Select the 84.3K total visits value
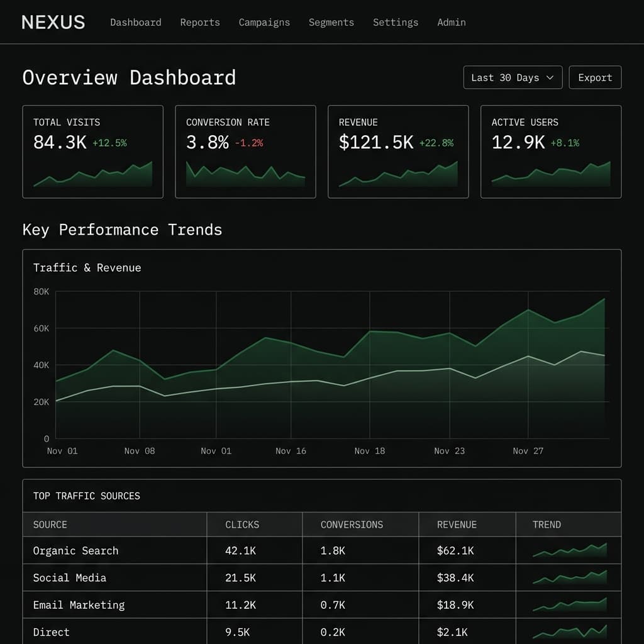Screen dimensions: 644x644 pyautogui.click(x=60, y=143)
